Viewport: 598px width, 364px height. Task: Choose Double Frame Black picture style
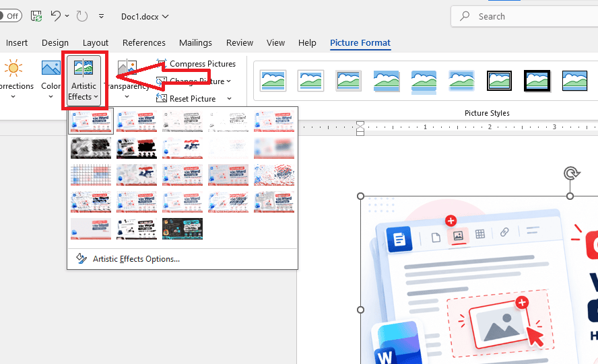[x=499, y=81]
